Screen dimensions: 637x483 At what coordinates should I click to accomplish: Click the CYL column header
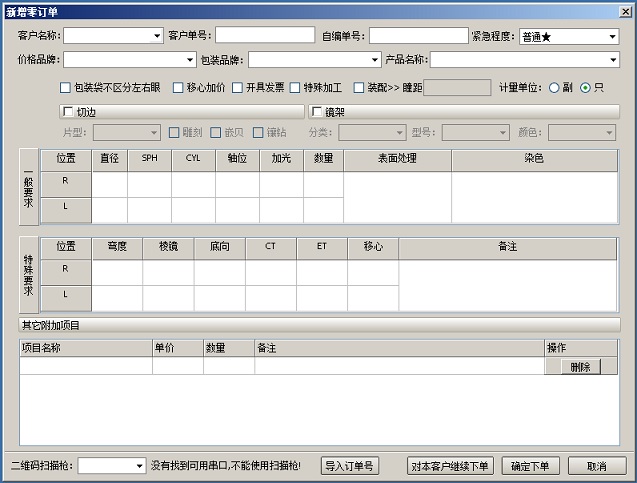click(193, 160)
